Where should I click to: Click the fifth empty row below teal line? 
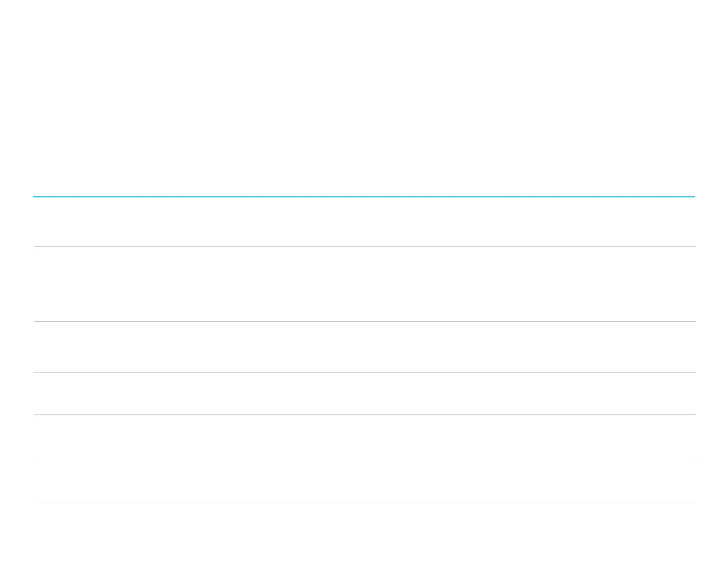pyautogui.click(x=364, y=438)
